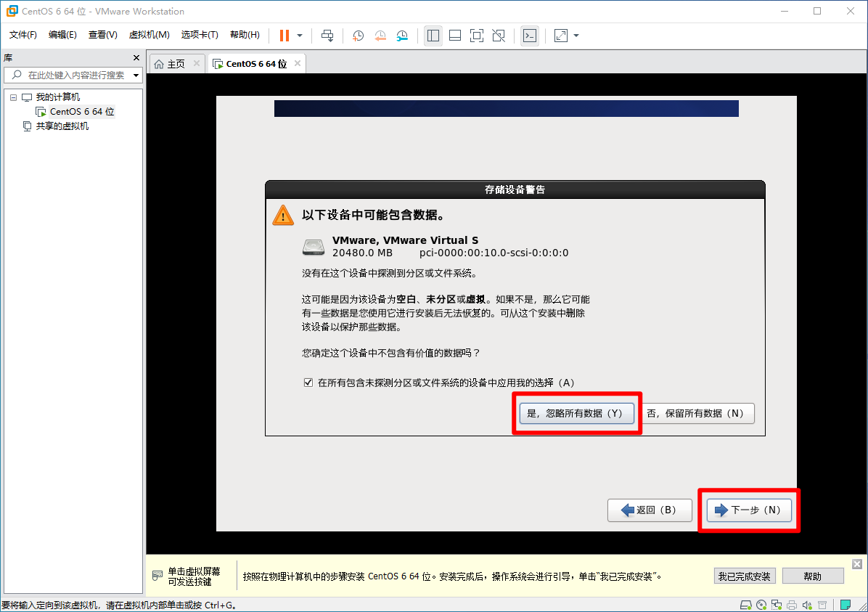Click the warning triangle icon in dialog
This screenshot has height=612, width=868.
point(283,215)
